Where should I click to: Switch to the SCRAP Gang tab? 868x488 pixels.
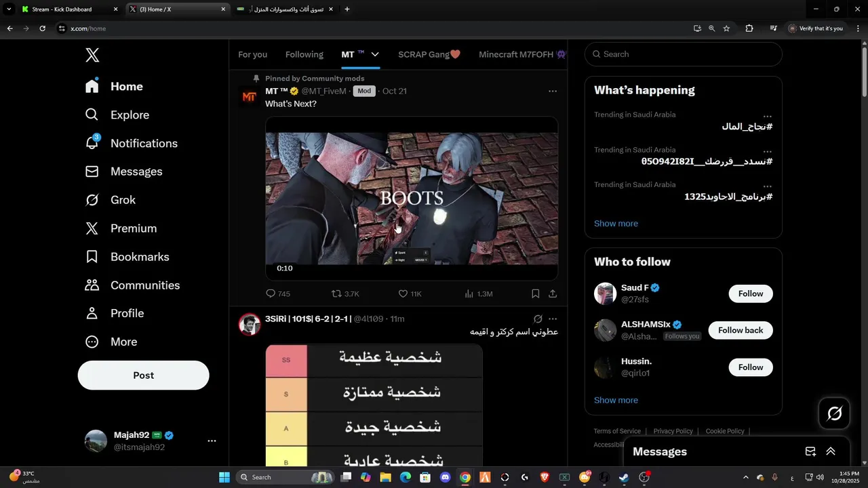(429, 54)
